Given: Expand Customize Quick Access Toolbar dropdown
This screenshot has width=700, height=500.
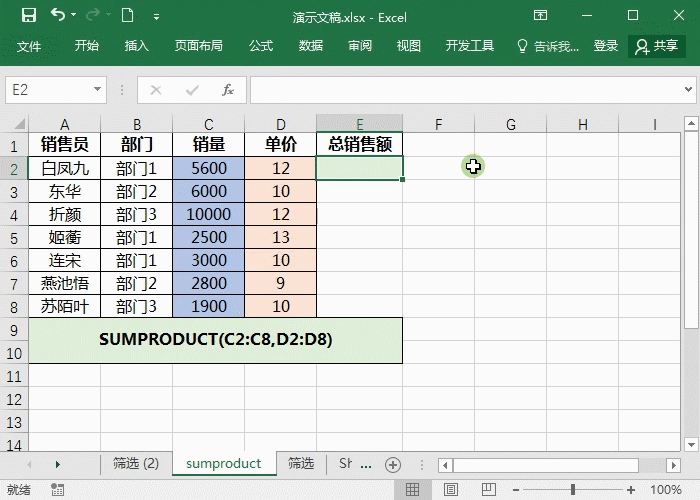Looking at the screenshot, I should pyautogui.click(x=156, y=16).
